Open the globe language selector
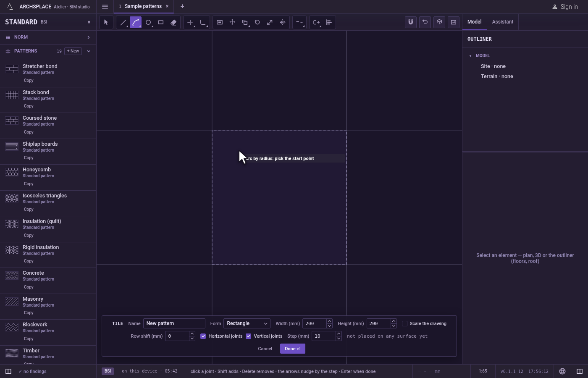This screenshot has width=588, height=378. coord(562,371)
